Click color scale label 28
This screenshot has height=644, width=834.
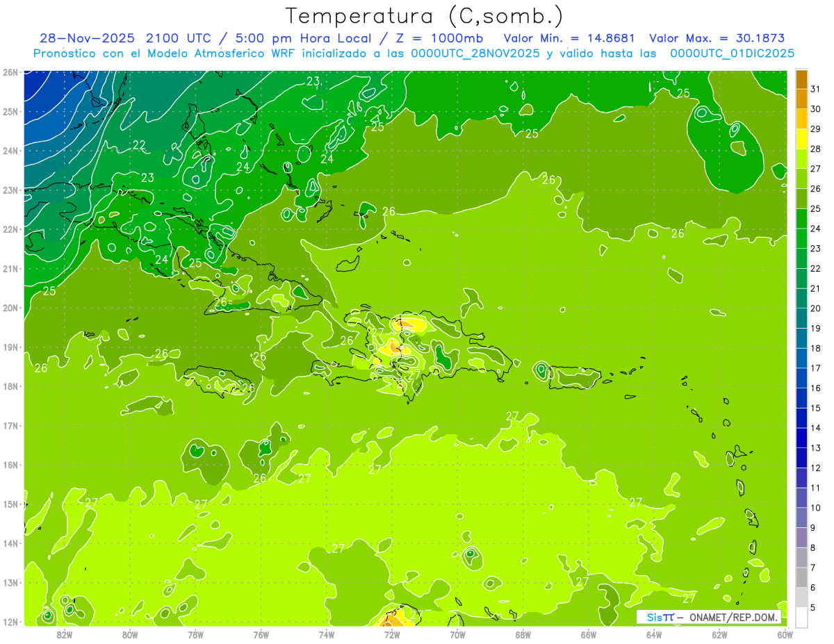point(815,149)
